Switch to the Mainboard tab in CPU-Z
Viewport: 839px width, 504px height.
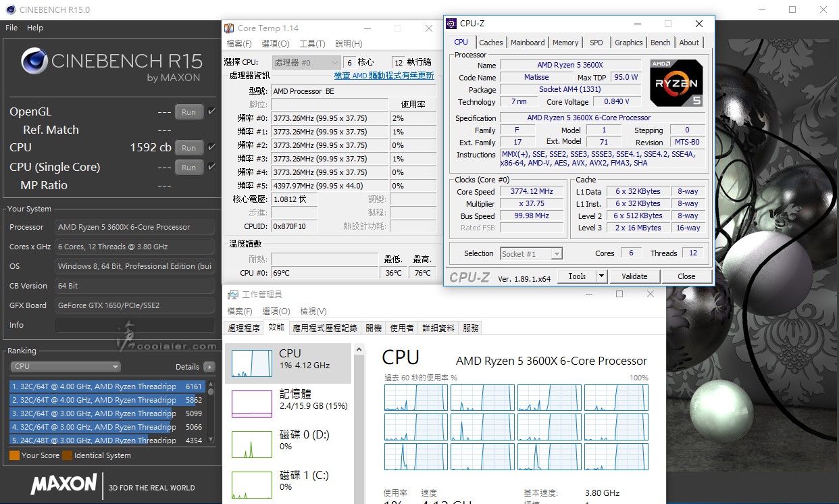click(x=528, y=43)
